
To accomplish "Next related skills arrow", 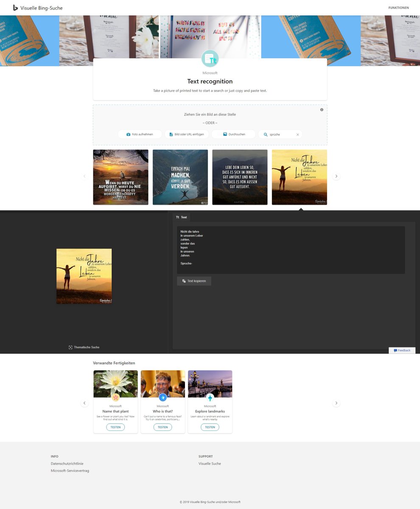I will coord(336,403).
